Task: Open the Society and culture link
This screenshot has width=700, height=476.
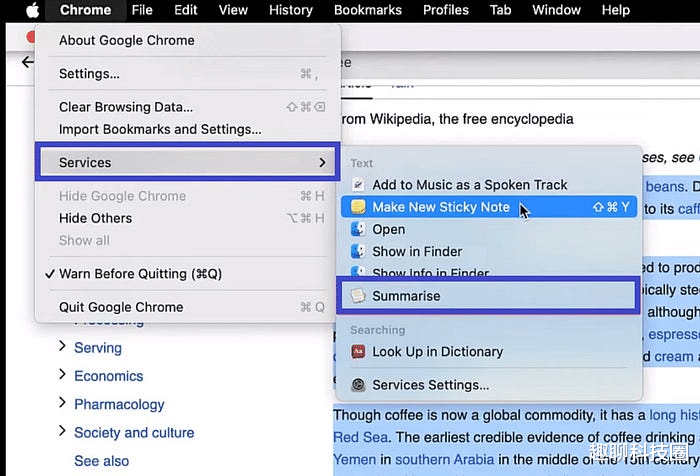Action: [x=134, y=433]
